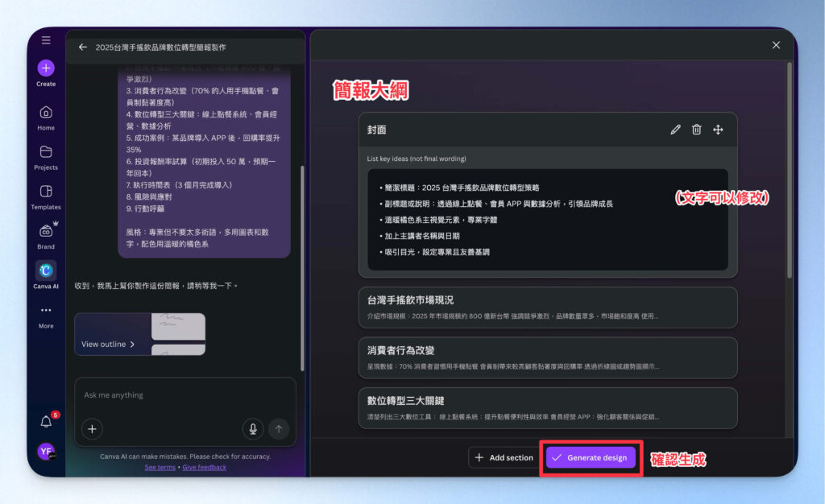Click the plus icon inside the chat box

pyautogui.click(x=92, y=429)
